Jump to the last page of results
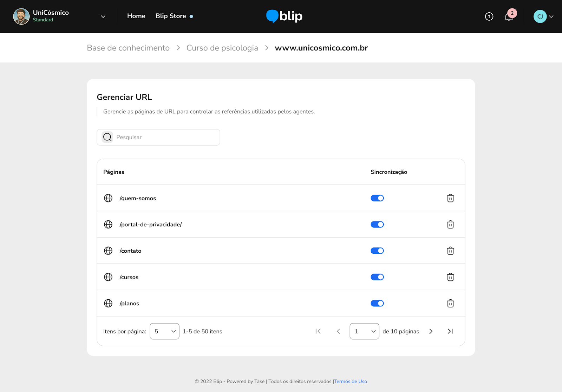Screen dimensions: 562x392 (450, 331)
